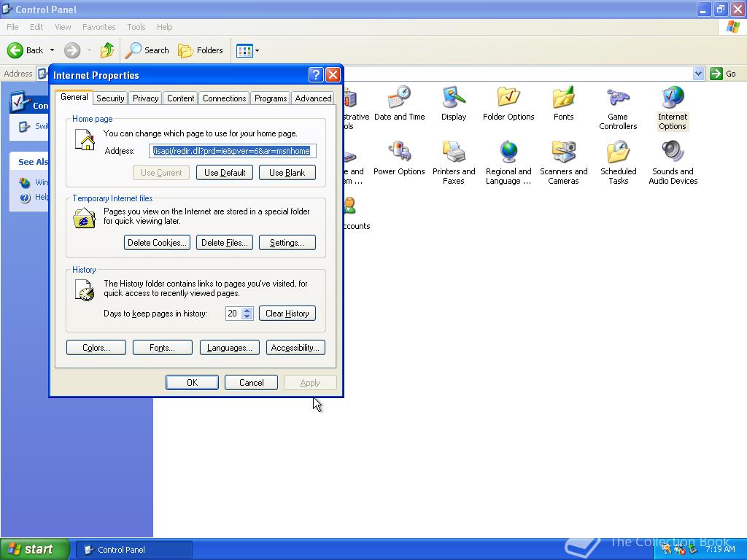Screen dimensions: 747x560
Task: Open the Fonts folder icon
Action: 563,104
